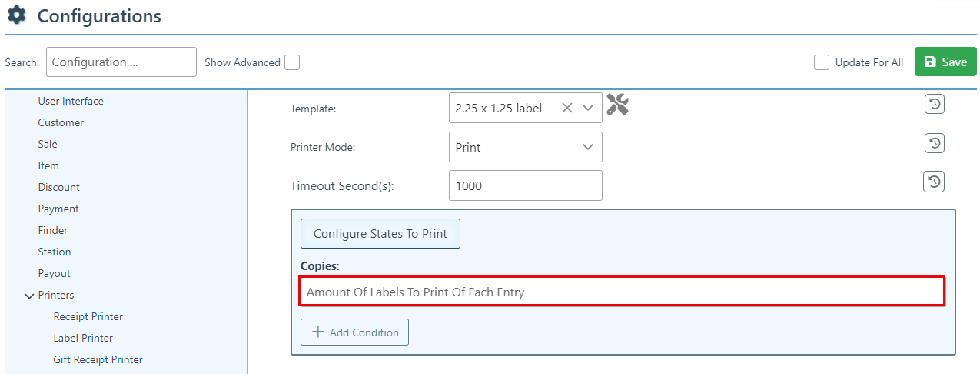Reset the Template setting using its history icon

coord(934,104)
